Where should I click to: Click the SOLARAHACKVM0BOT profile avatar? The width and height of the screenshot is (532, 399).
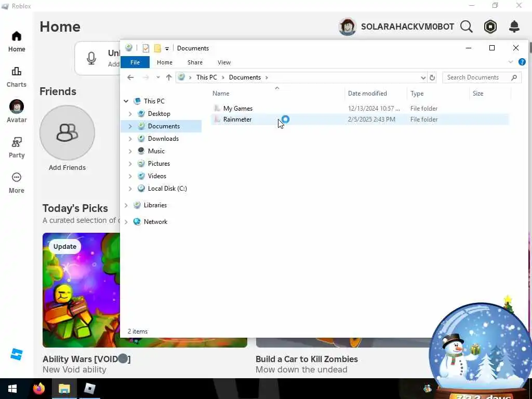(348, 26)
